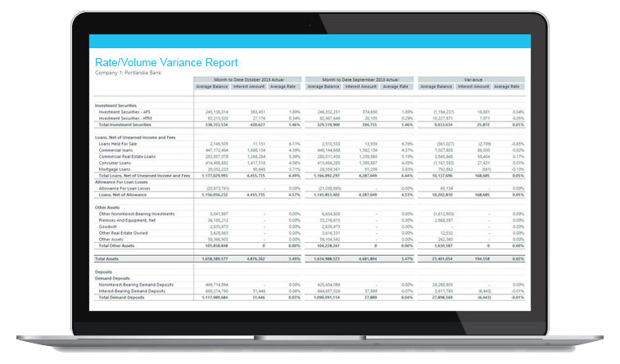
Task: Select the Investment Securities section heading
Action: click(118, 106)
